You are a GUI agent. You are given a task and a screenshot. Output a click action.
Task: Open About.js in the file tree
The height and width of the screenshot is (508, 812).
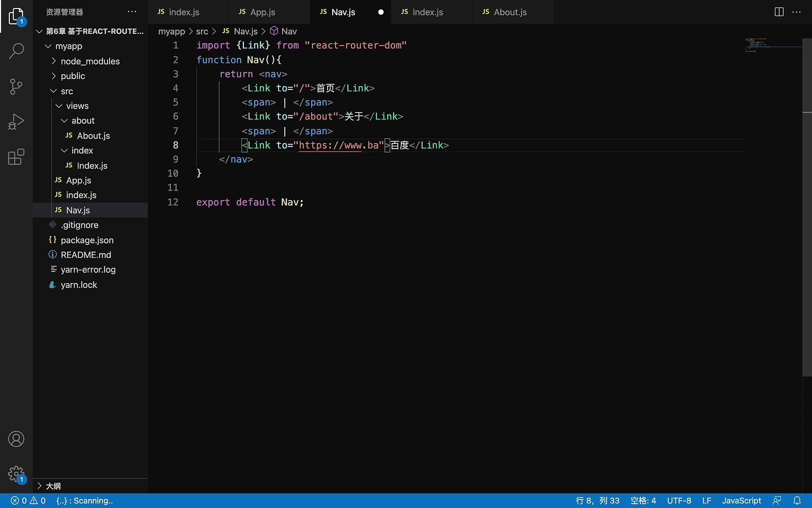click(x=90, y=135)
